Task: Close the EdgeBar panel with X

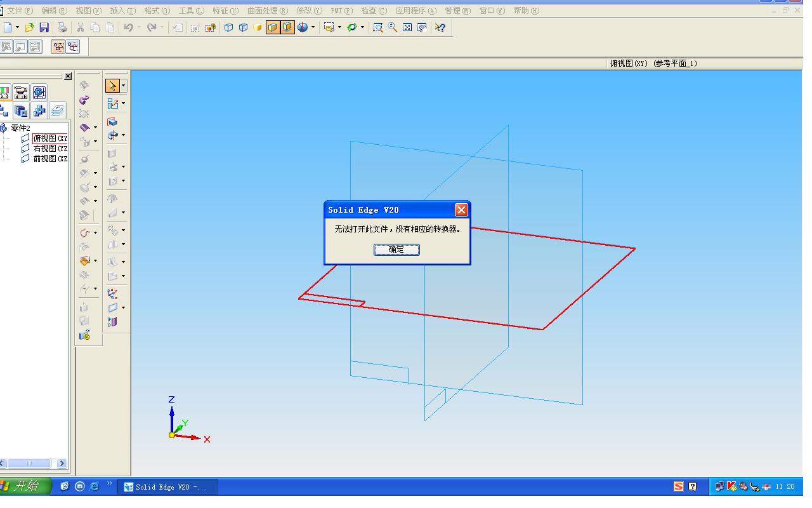Action: [69, 76]
